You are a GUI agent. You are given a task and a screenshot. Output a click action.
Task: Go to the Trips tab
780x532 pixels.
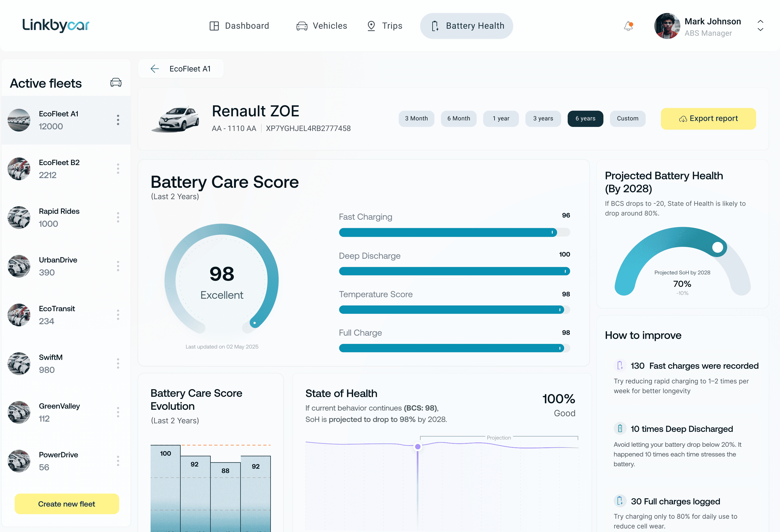tap(385, 26)
